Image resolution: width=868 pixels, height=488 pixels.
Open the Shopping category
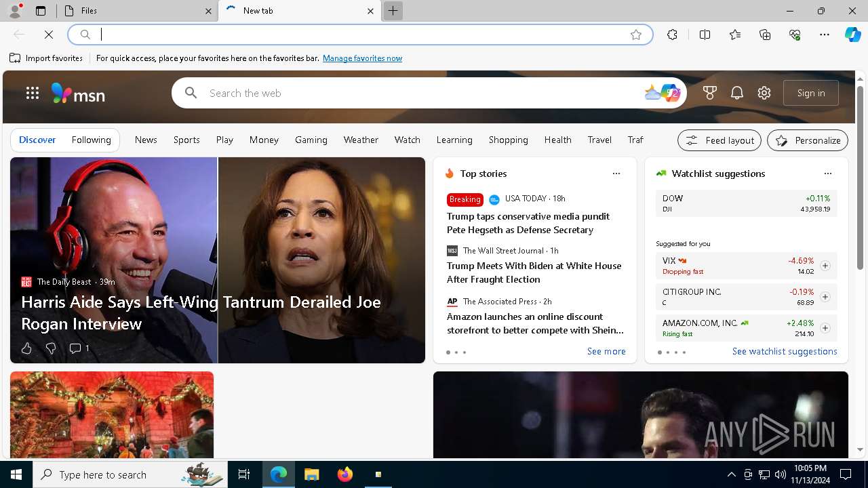(509, 140)
